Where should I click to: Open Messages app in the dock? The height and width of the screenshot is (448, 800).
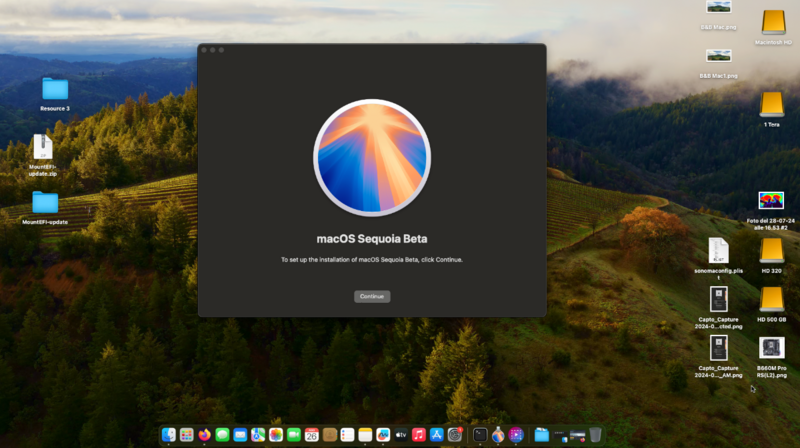point(222,435)
